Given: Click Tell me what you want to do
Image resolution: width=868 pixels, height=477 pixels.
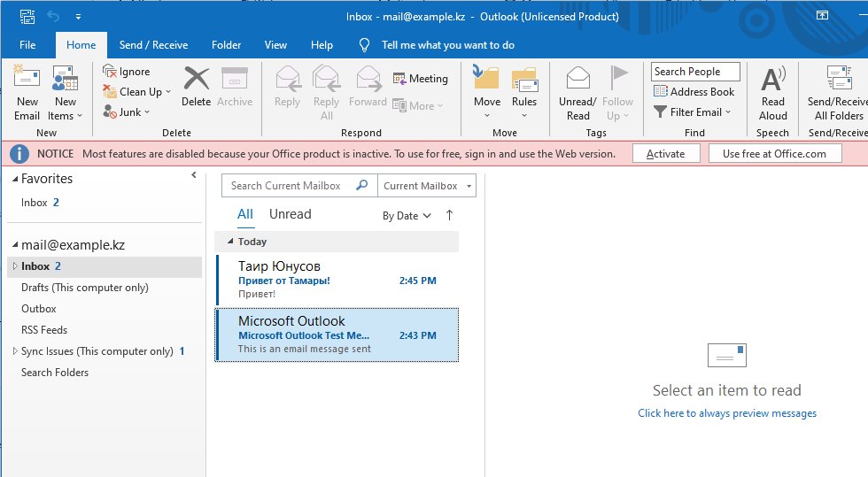Looking at the screenshot, I should [447, 45].
